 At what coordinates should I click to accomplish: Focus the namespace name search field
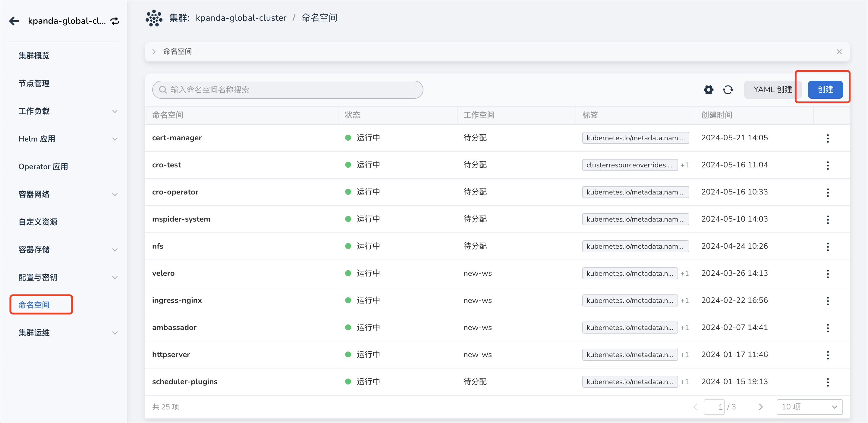tap(288, 89)
